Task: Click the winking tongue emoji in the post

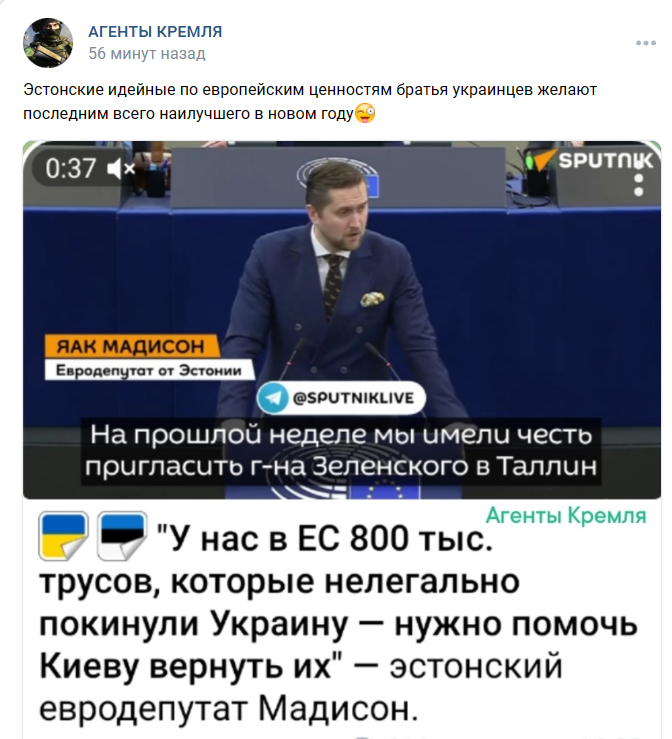Action: (x=364, y=114)
